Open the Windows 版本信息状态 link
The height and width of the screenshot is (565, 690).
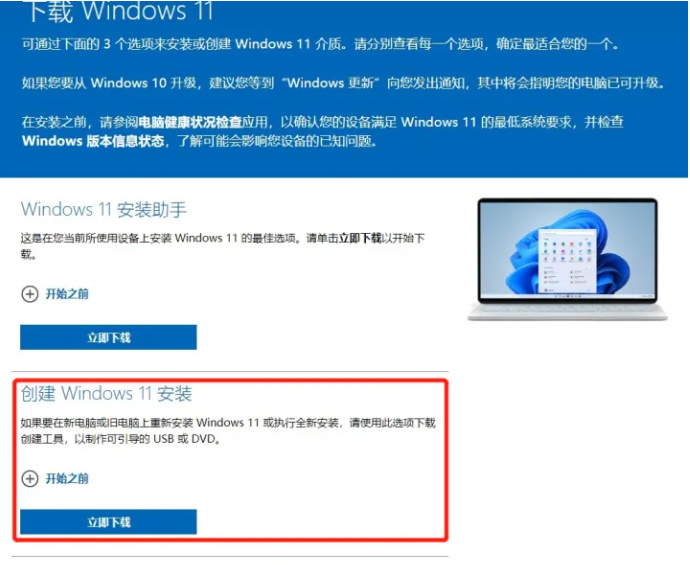tap(93, 141)
